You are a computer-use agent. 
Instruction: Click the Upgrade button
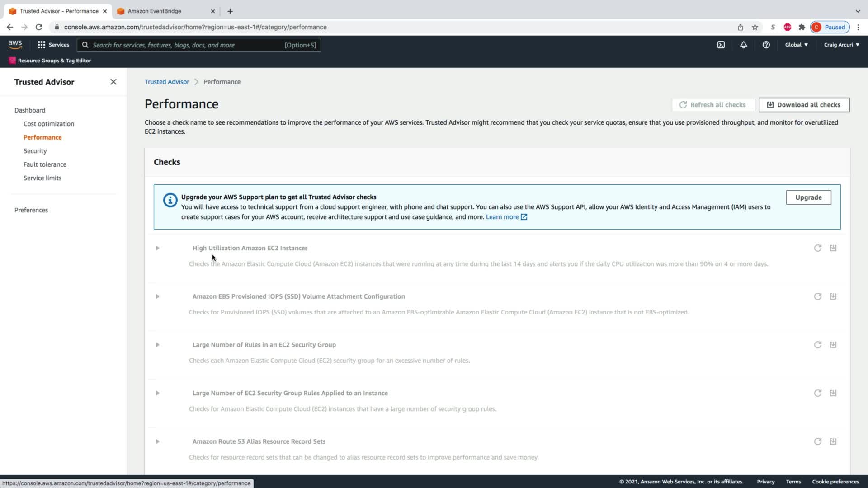[x=808, y=197]
